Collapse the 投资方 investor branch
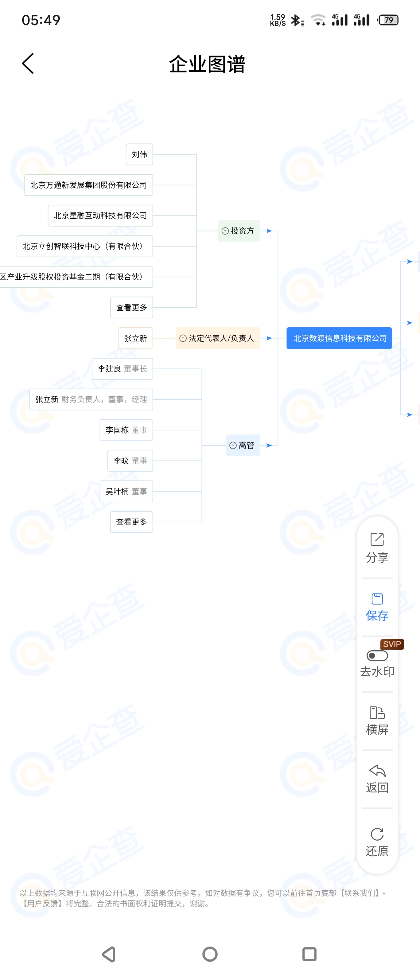Image resolution: width=420 pixels, height=980 pixels. pyautogui.click(x=225, y=231)
